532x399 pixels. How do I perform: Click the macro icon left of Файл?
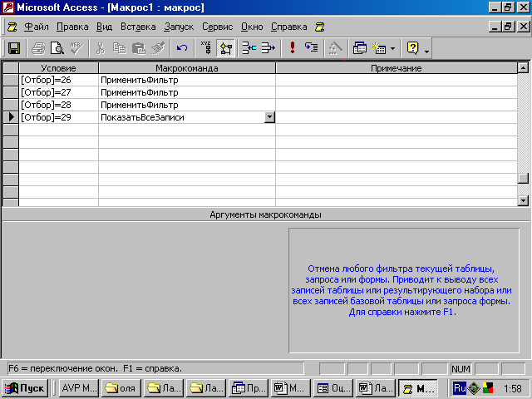12,27
